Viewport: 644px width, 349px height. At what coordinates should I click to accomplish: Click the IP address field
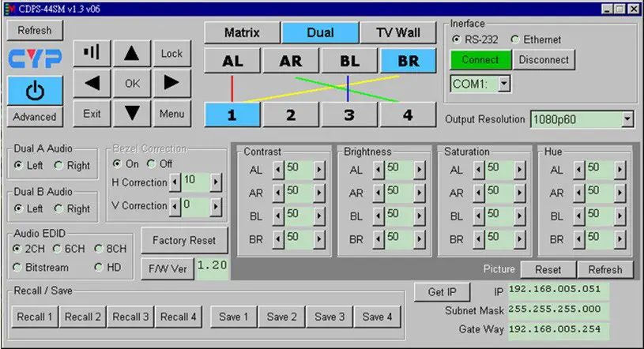click(558, 290)
